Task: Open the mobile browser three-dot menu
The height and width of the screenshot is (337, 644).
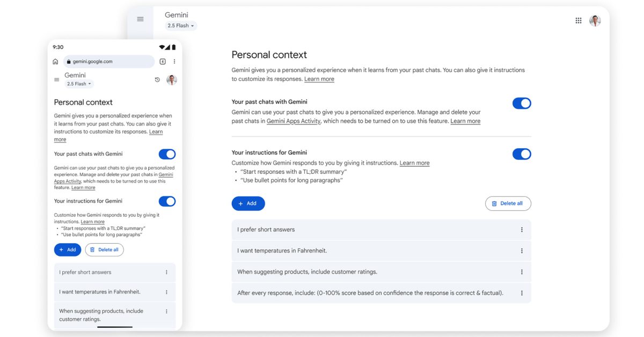Action: point(174,62)
